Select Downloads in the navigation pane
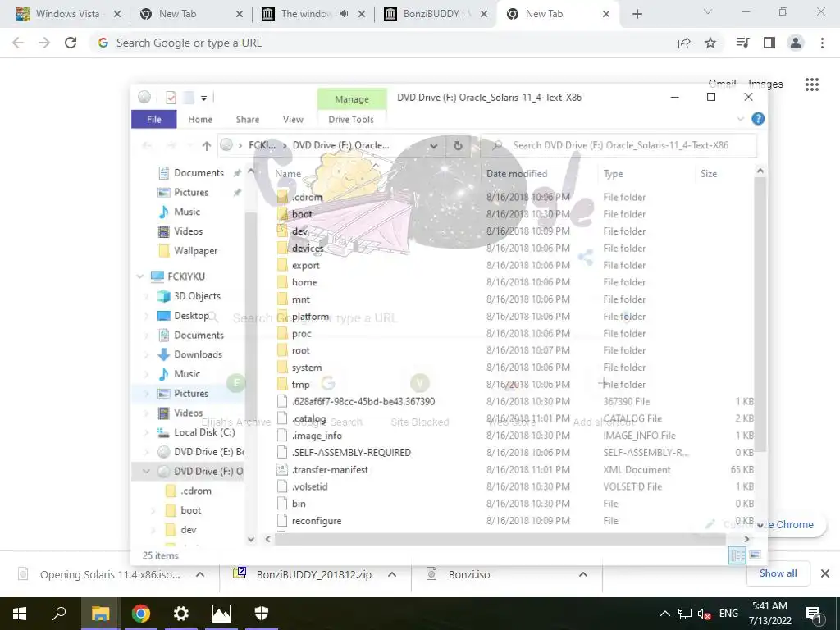 (x=198, y=354)
